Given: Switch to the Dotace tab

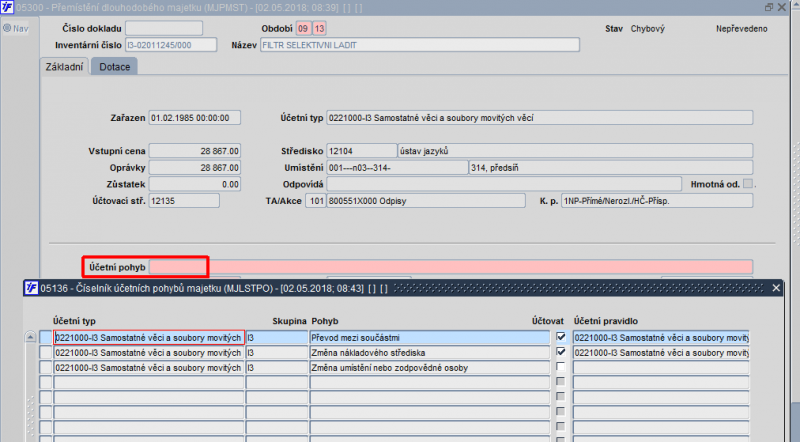Looking at the screenshot, I should click(x=114, y=67).
